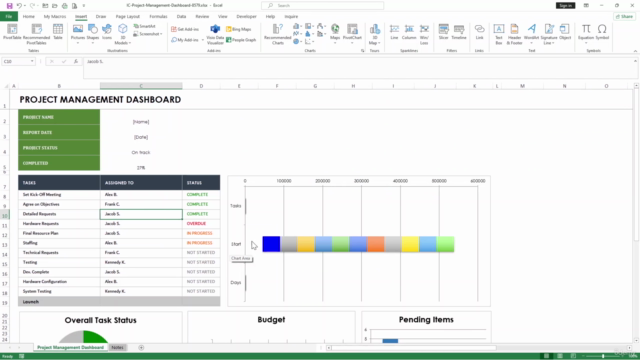
Task: Insert Pictures from ribbon
Action: pos(78,33)
